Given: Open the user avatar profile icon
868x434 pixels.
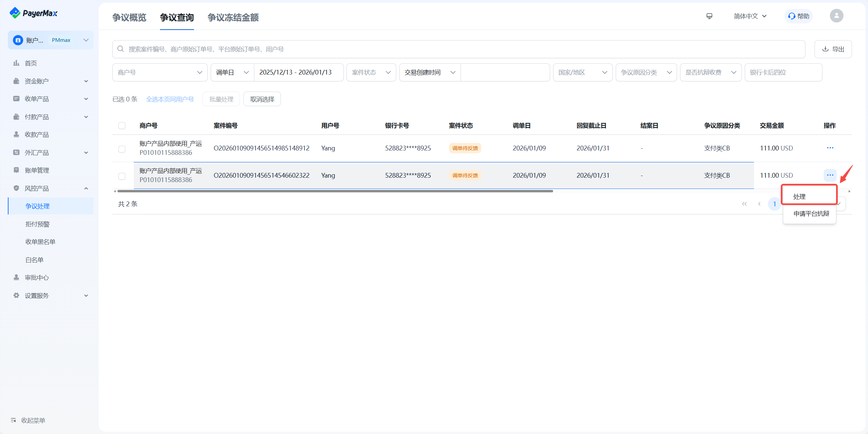Looking at the screenshot, I should point(836,16).
